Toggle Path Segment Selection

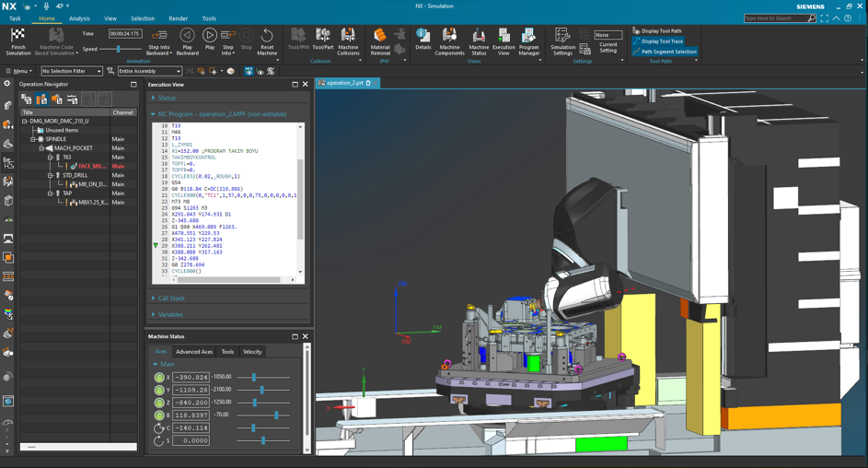(665, 52)
